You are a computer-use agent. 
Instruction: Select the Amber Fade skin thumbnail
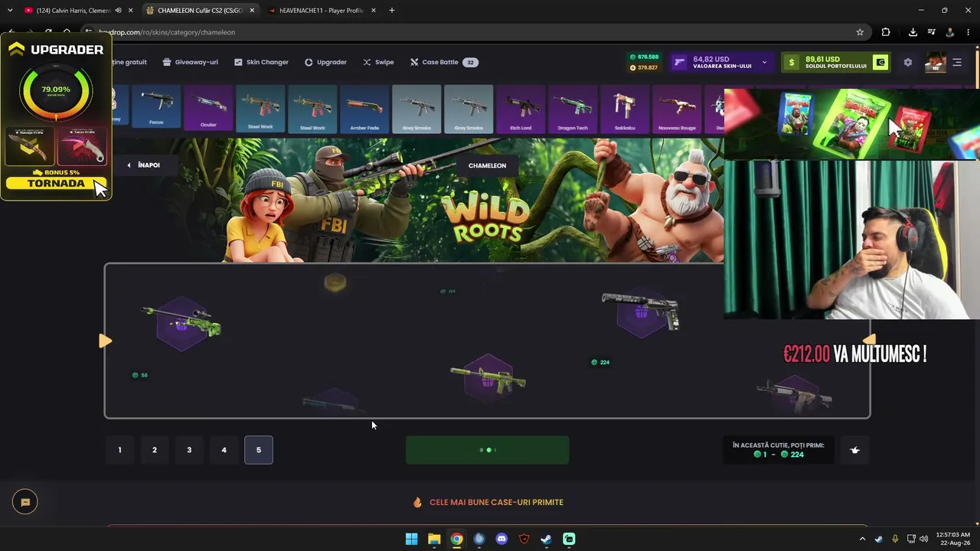[364, 109]
